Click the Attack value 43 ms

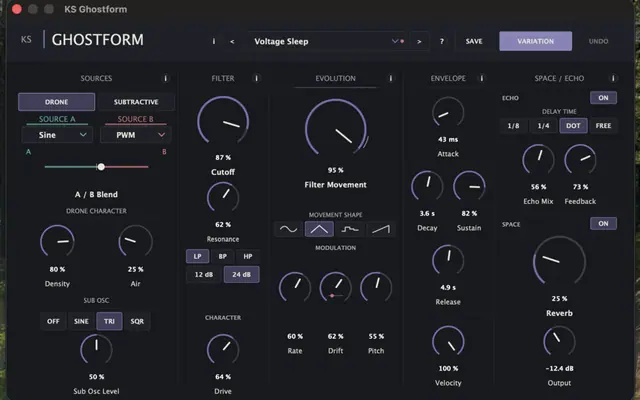tap(448, 140)
